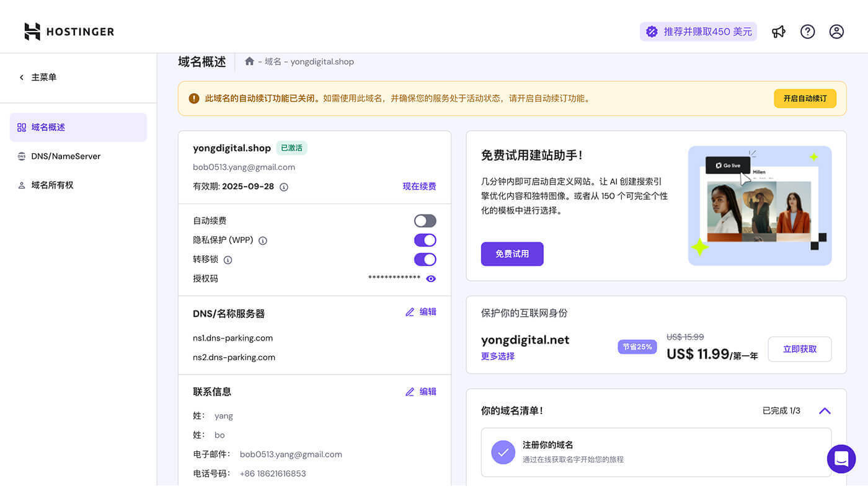Click the 域名概述 page heading
This screenshot has width=868, height=496.
(x=202, y=61)
